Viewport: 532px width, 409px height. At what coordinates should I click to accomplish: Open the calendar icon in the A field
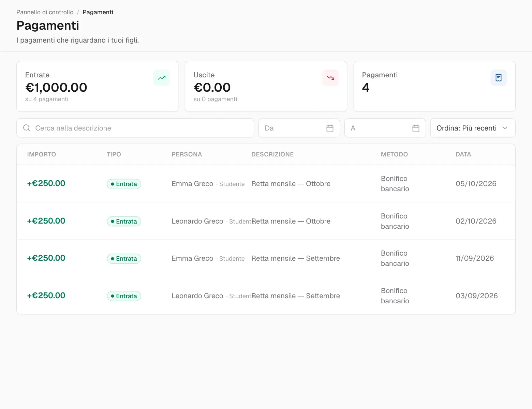[x=416, y=128]
